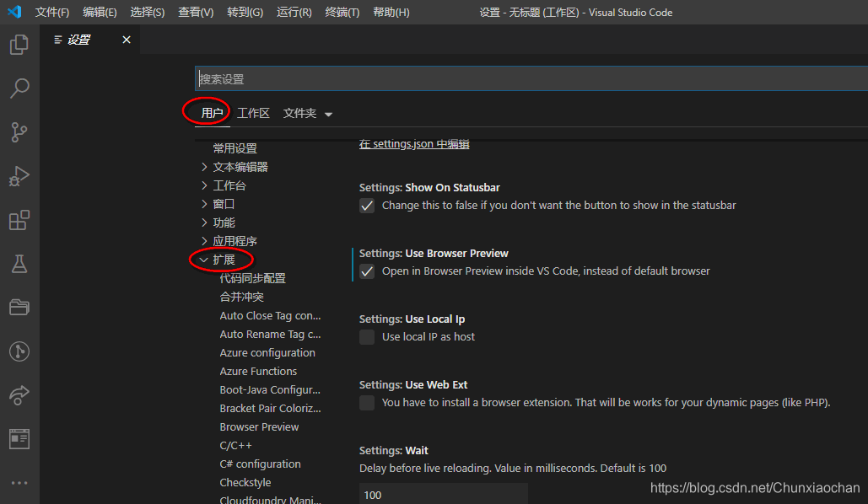Select C/C++ settings entry
This screenshot has width=868, height=504.
236,445
